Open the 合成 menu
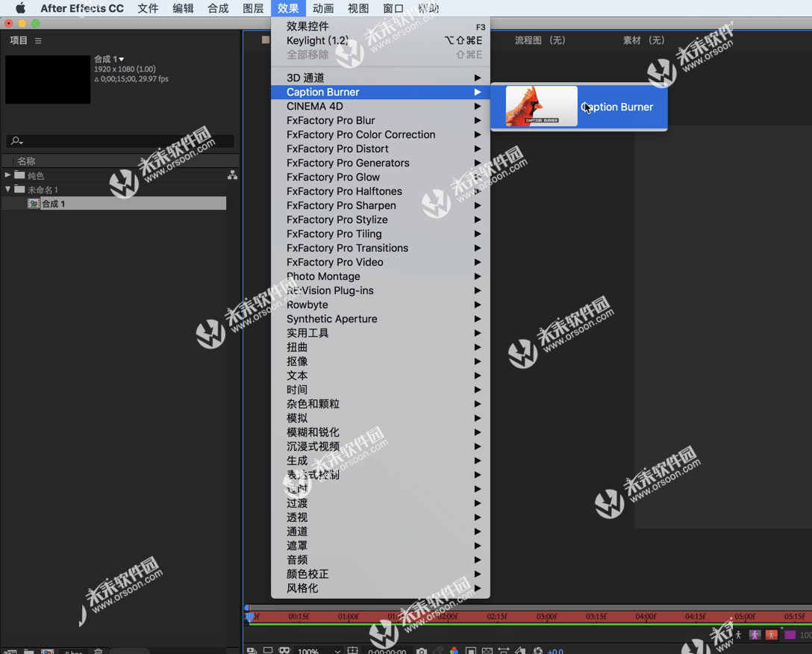 point(218,8)
